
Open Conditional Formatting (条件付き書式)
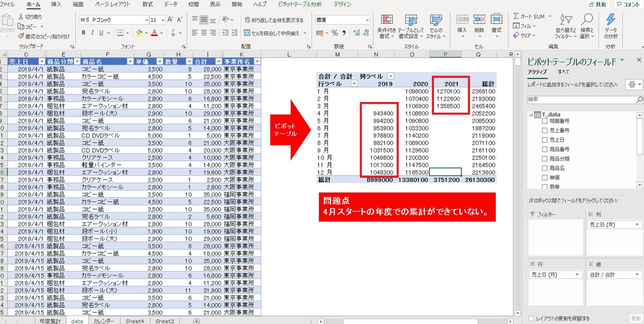(386, 26)
